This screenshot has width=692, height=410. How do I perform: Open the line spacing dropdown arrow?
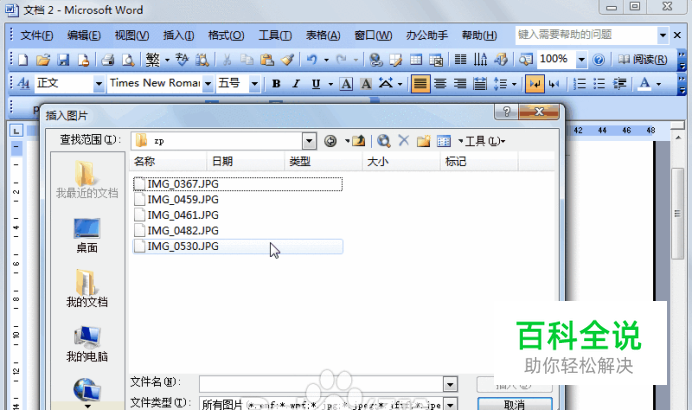coord(514,83)
